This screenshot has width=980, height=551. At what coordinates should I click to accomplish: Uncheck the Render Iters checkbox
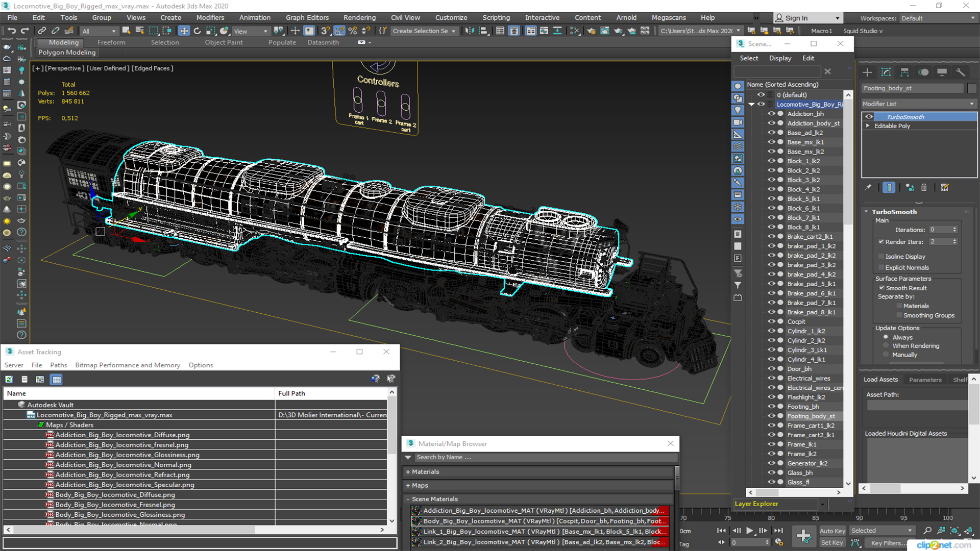(881, 242)
